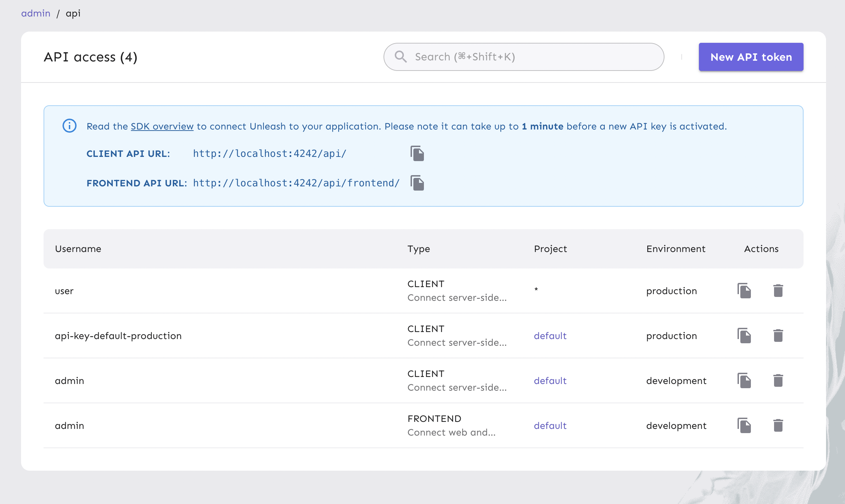
Task: Click the info icon in the banner
Action: tap(70, 126)
